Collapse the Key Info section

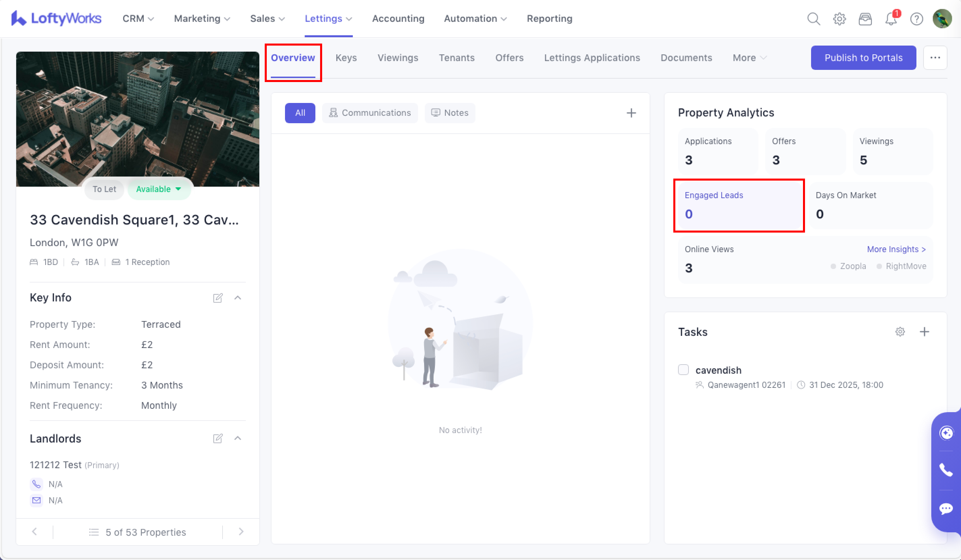point(238,298)
